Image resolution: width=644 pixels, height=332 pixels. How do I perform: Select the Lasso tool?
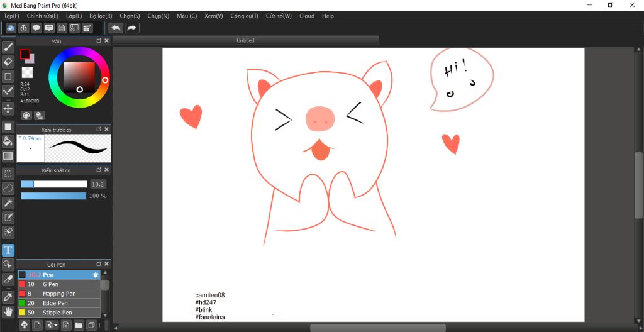tap(8, 188)
